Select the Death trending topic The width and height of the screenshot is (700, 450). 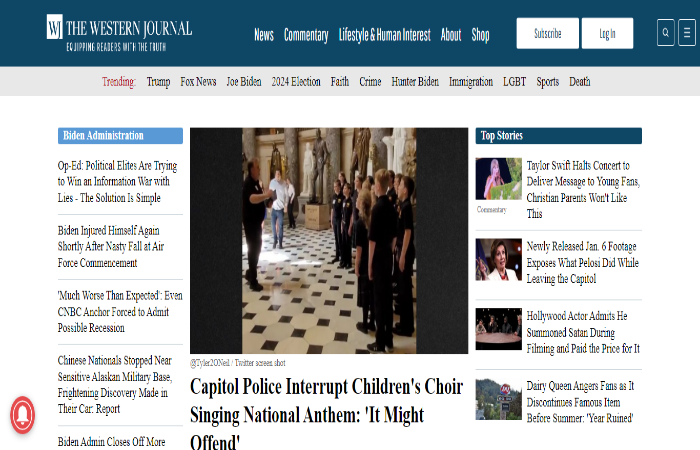579,82
